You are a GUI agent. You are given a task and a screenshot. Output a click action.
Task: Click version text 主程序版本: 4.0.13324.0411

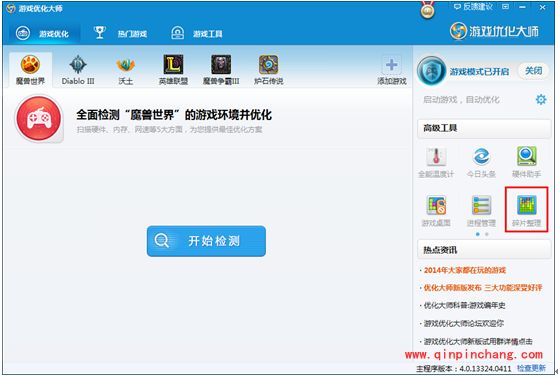464,369
